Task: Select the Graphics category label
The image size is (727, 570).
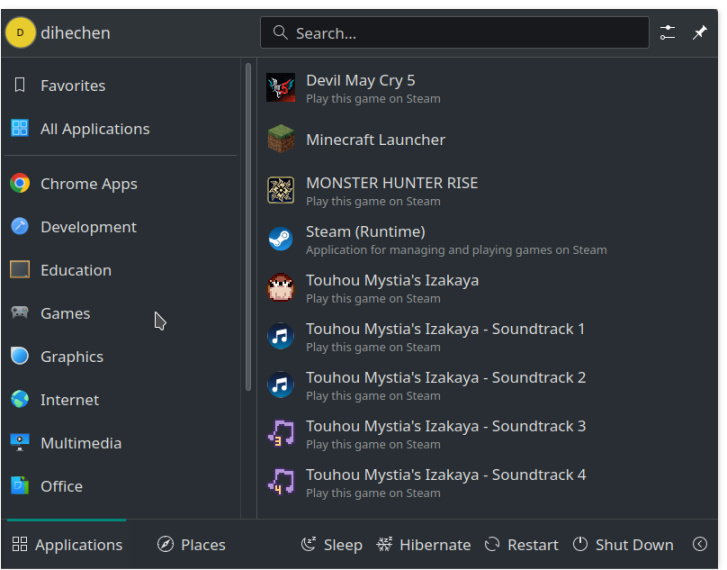Action: (x=72, y=357)
